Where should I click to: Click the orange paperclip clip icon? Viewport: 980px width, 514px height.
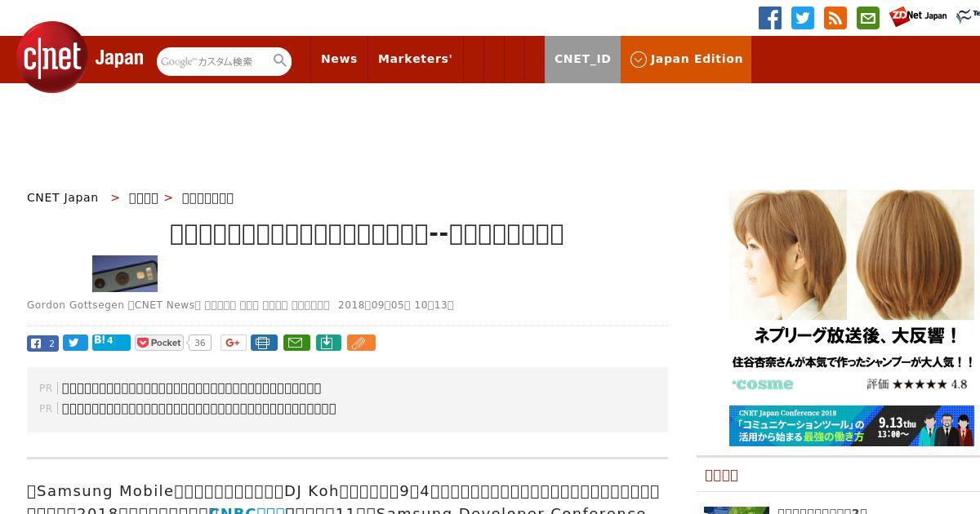[361, 343]
